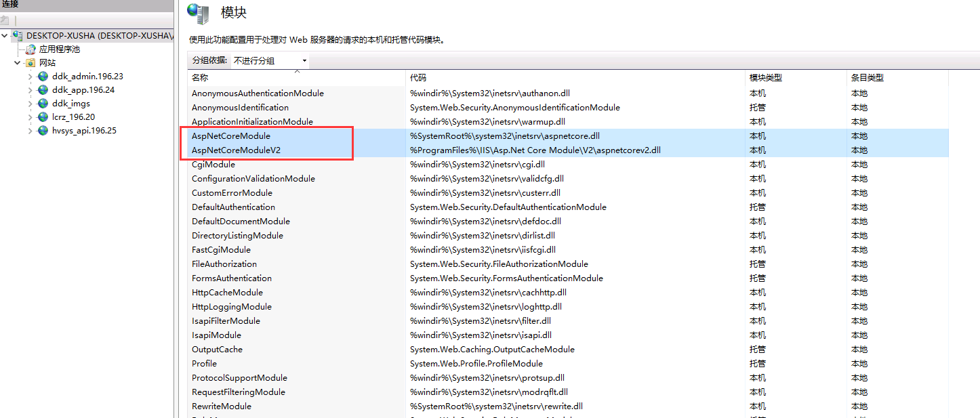Select the OutputCache row
980x418 pixels.
click(568, 350)
